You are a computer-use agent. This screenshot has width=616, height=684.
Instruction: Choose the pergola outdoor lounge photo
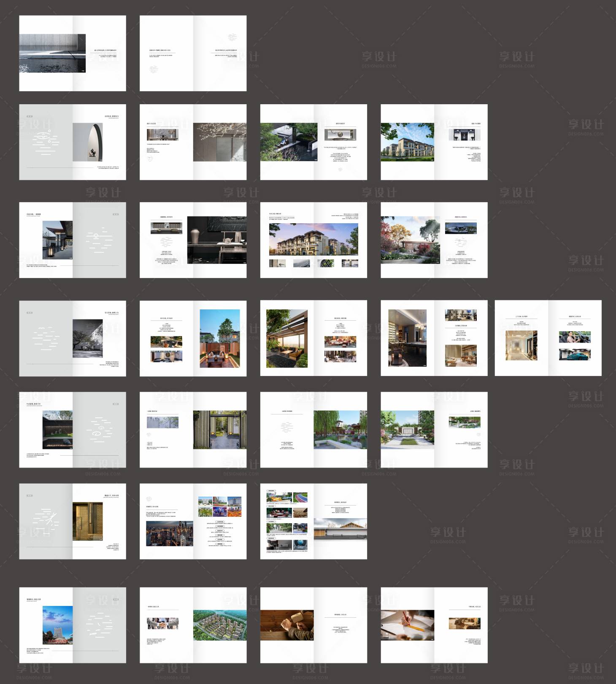286,338
